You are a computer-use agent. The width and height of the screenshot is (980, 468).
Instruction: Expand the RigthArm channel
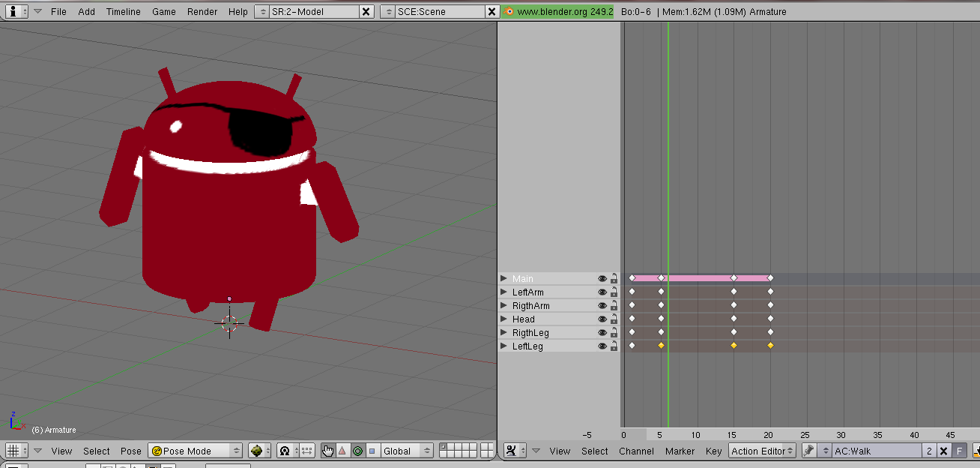pyautogui.click(x=503, y=305)
